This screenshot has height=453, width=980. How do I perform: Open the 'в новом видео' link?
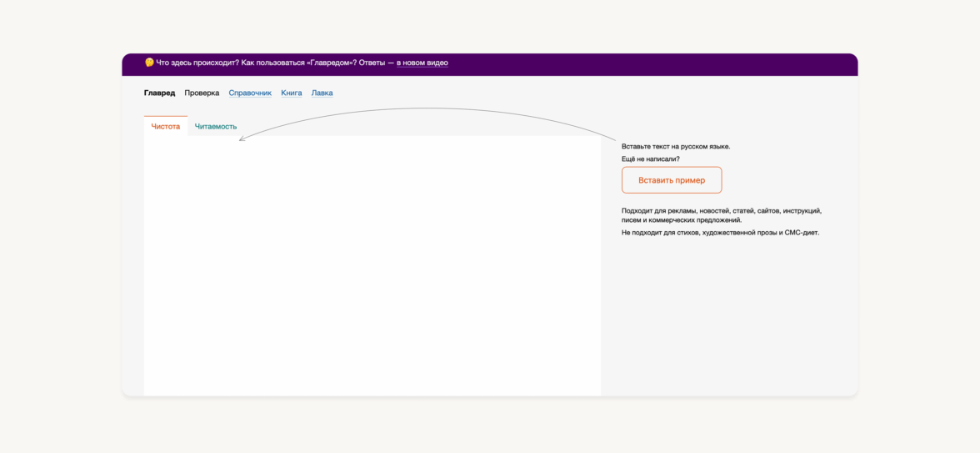coord(422,63)
